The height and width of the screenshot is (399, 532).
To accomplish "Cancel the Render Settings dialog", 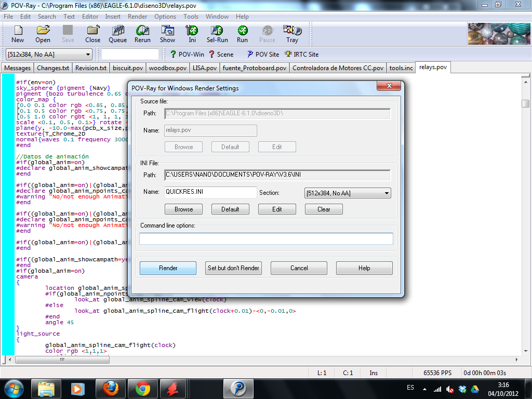I will click(x=299, y=268).
